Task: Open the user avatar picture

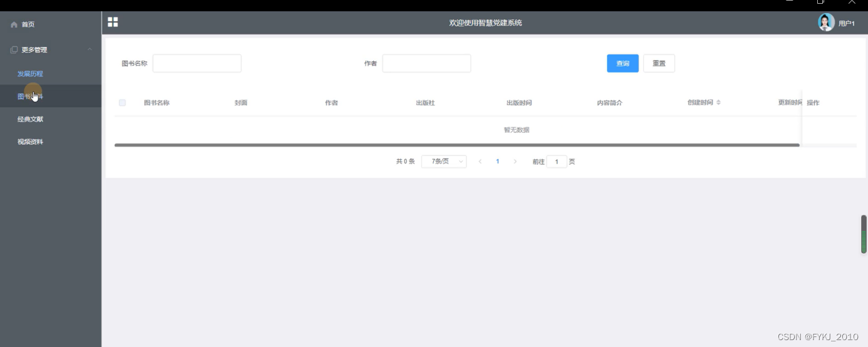Action: 826,23
